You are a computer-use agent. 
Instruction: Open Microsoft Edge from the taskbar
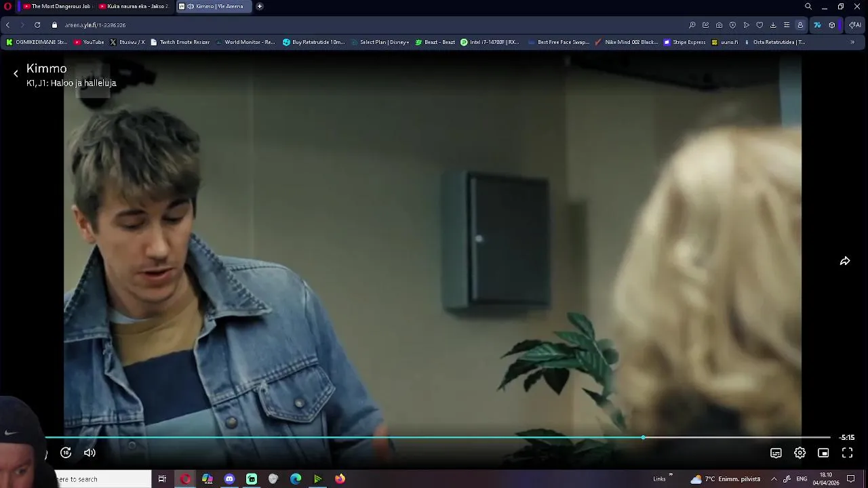(x=296, y=479)
